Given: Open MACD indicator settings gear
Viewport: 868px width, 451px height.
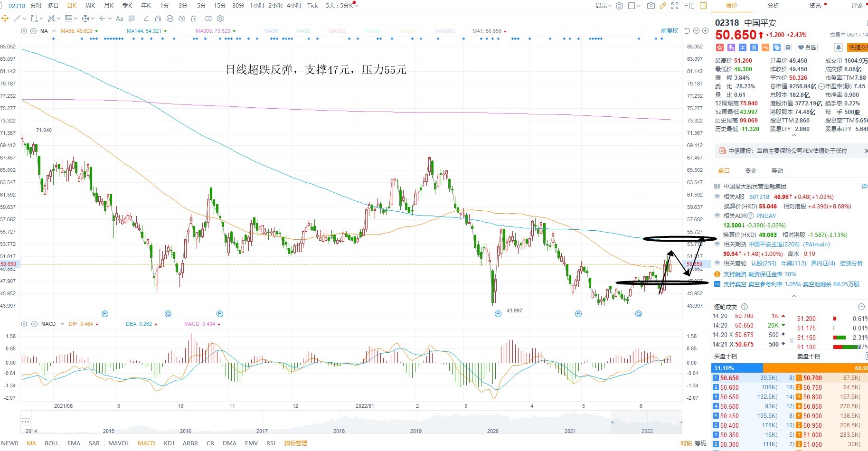Looking at the screenshot, I should 24,324.
